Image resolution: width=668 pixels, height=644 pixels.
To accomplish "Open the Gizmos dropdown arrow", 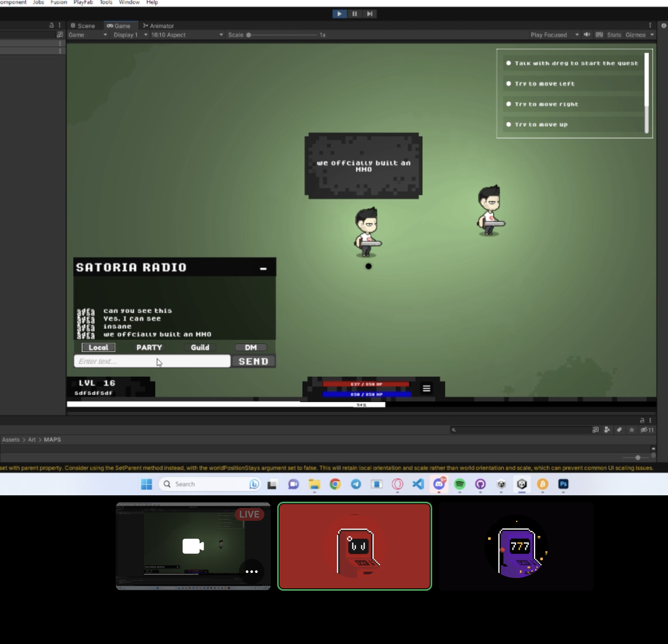I will (x=652, y=35).
